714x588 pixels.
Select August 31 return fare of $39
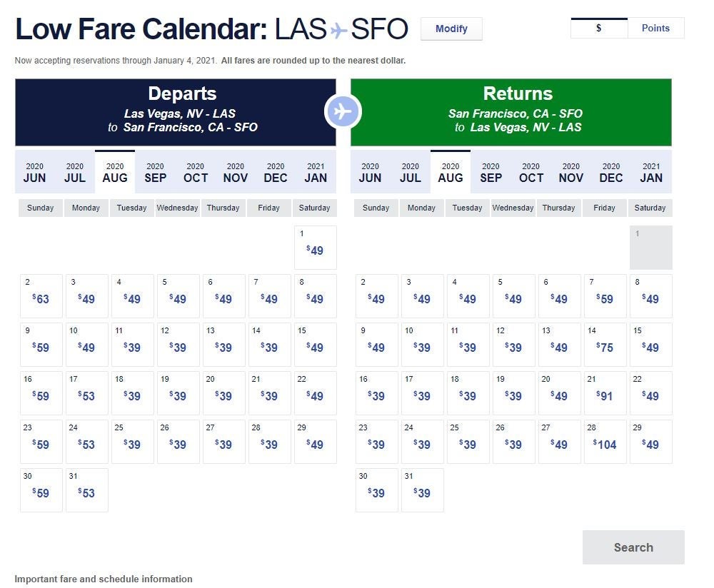click(422, 490)
